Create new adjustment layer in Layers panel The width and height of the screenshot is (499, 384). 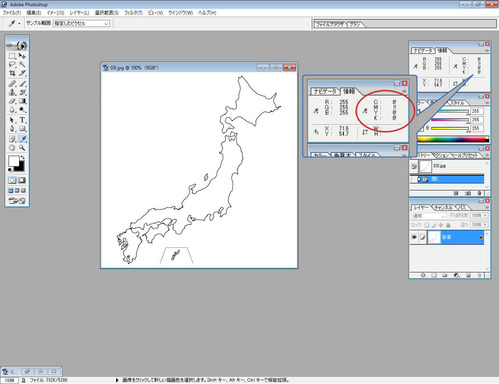[x=457, y=275]
